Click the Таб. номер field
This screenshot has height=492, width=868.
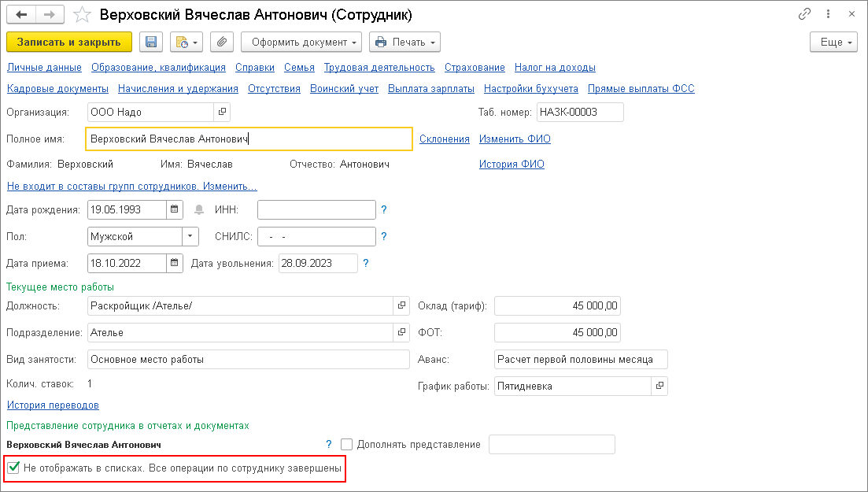point(580,112)
